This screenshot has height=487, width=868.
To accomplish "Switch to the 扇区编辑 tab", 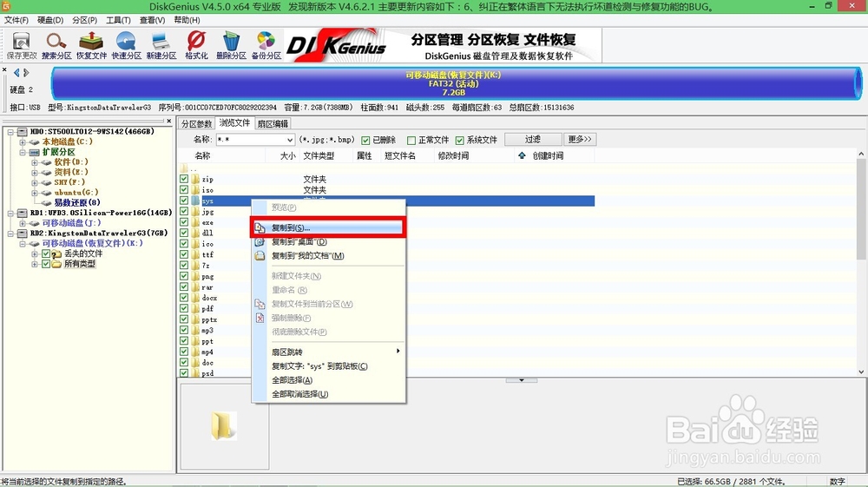I will point(273,124).
